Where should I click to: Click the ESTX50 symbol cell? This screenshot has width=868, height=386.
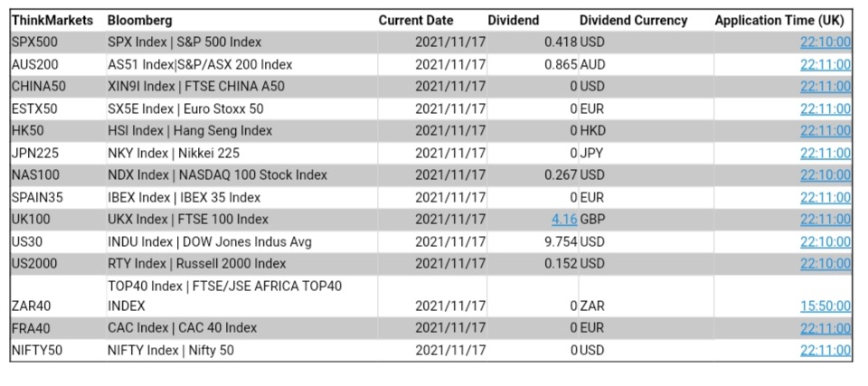(34, 108)
